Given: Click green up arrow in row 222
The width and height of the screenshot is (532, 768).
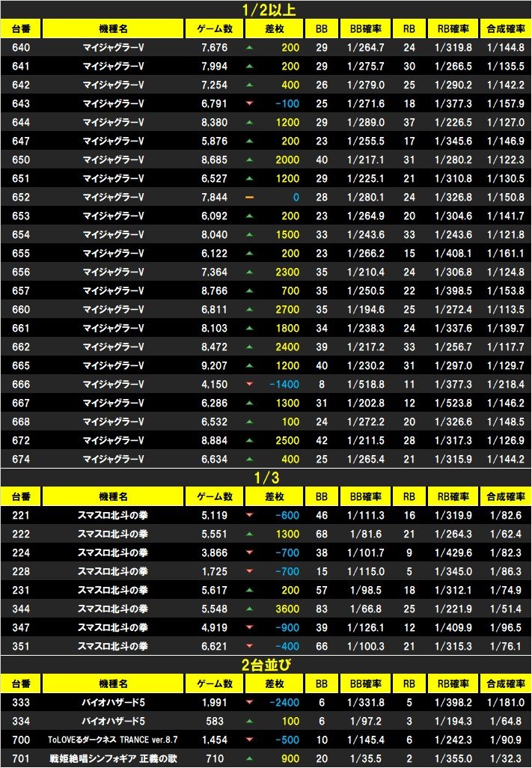Looking at the screenshot, I should (x=250, y=534).
